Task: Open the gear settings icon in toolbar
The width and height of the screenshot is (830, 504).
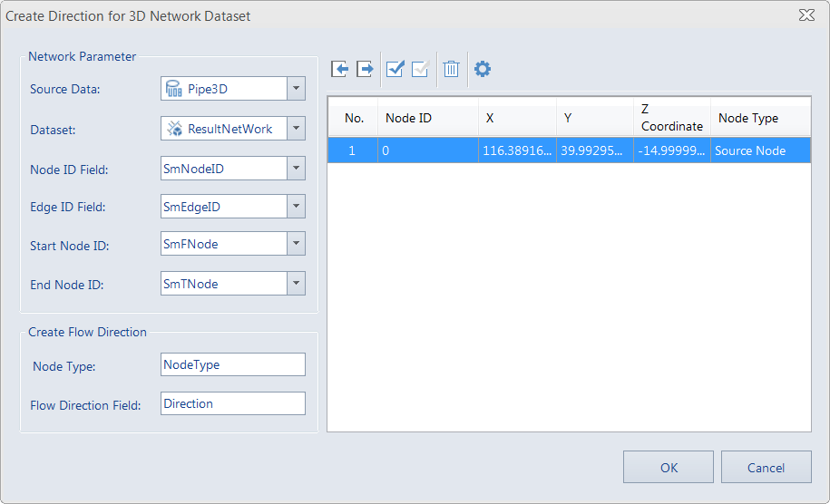Action: click(483, 69)
